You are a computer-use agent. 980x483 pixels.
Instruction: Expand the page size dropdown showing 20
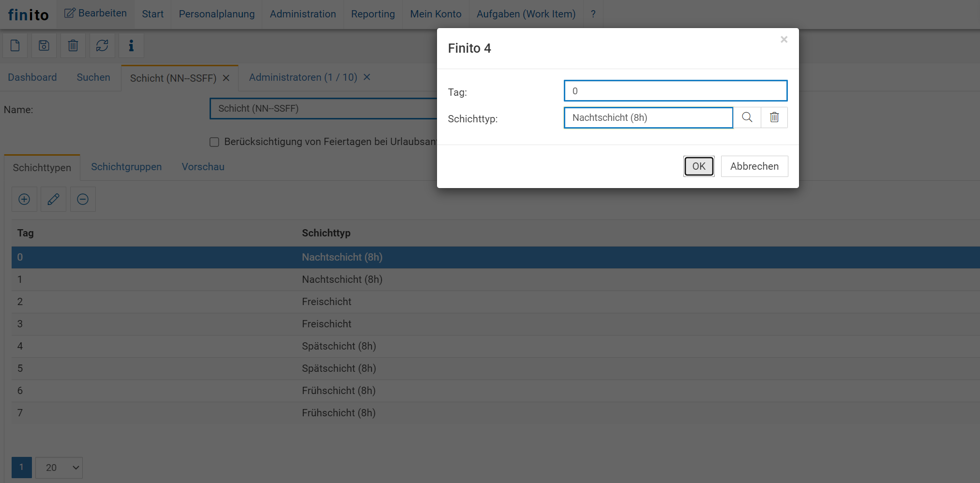coord(59,468)
